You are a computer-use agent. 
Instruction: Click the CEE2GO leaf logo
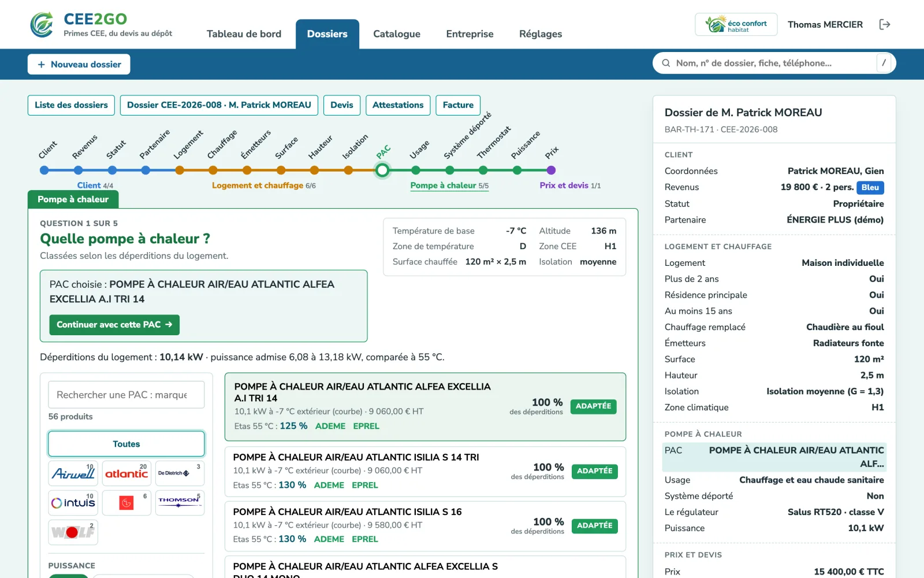(x=42, y=24)
